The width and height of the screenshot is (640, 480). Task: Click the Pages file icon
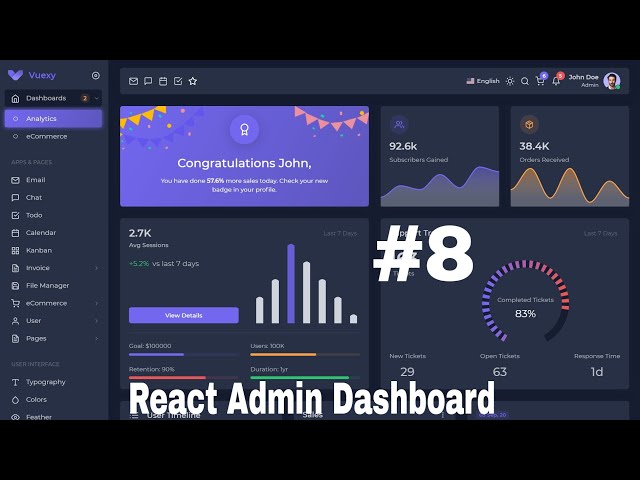click(x=16, y=338)
